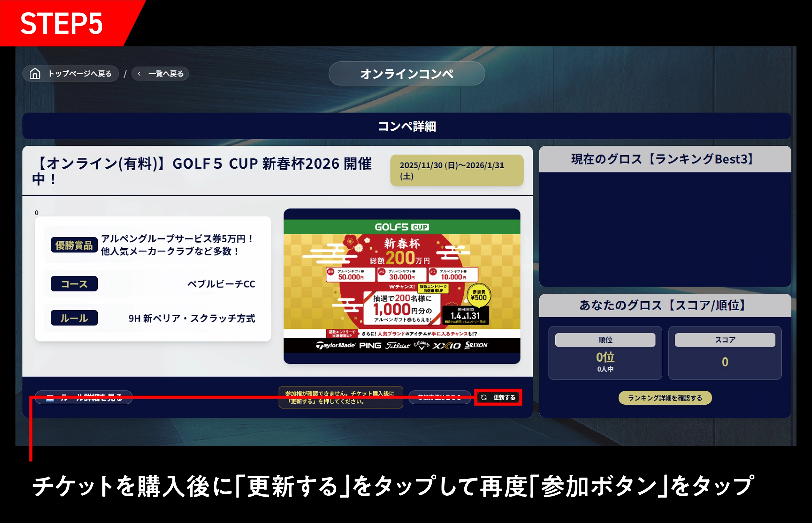Click the 順位 rank panel

coord(605,353)
